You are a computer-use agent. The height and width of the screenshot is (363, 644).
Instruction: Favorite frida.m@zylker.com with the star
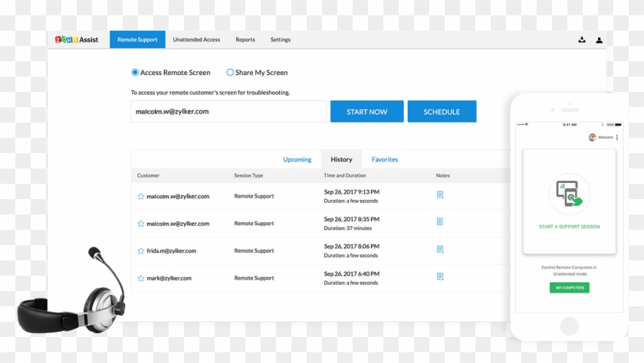point(140,251)
